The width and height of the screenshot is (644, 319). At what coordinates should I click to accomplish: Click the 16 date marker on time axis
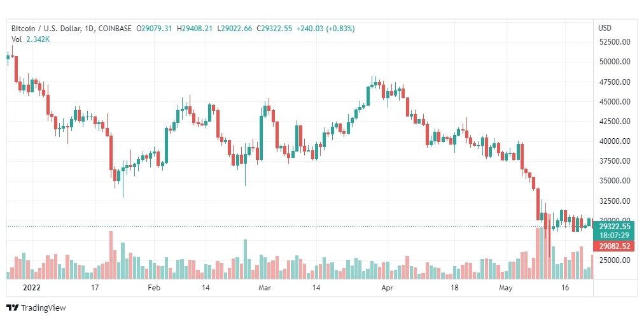point(565,288)
